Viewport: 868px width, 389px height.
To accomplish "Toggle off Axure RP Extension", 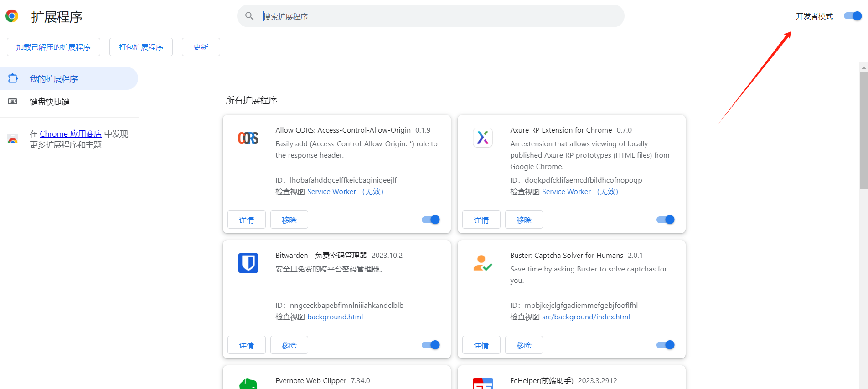I will 665,220.
